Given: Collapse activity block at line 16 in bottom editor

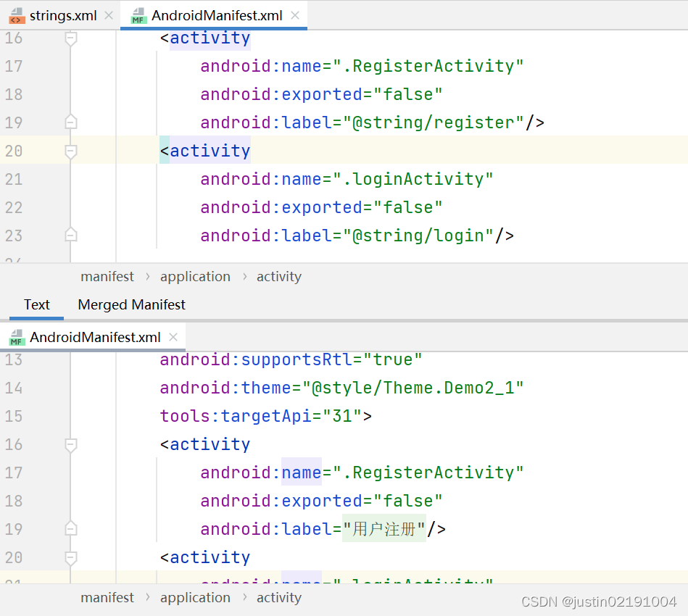Looking at the screenshot, I should (x=70, y=445).
